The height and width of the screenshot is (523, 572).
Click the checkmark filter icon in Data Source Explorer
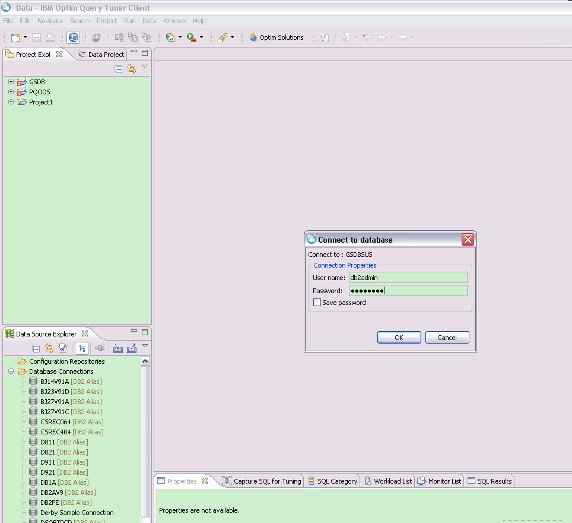pos(63,348)
